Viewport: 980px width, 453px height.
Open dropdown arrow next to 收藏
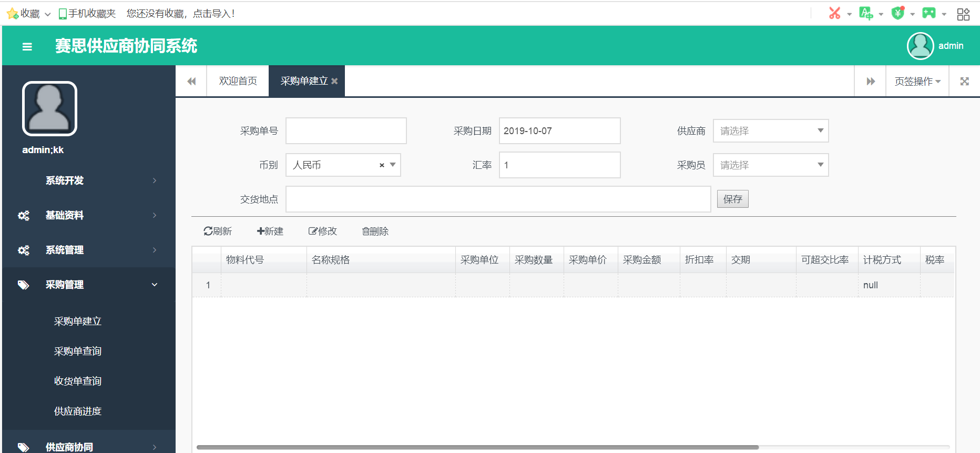48,14
